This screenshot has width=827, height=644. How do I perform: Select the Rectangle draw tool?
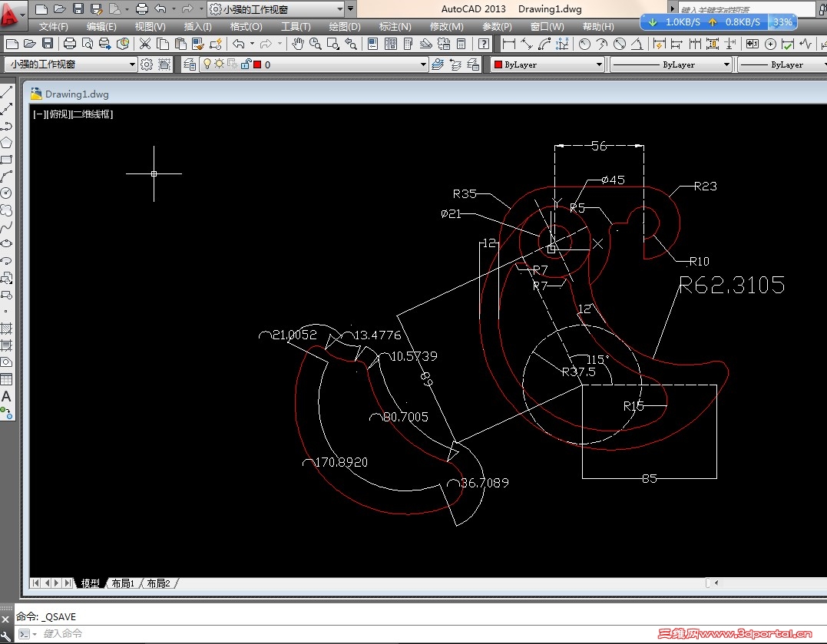pos(6,160)
